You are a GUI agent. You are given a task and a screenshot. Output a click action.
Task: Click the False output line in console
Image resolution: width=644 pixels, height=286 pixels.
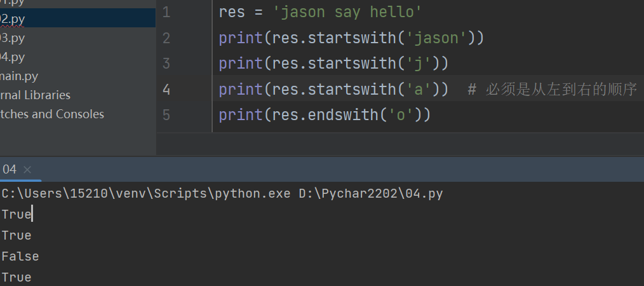pos(20,256)
